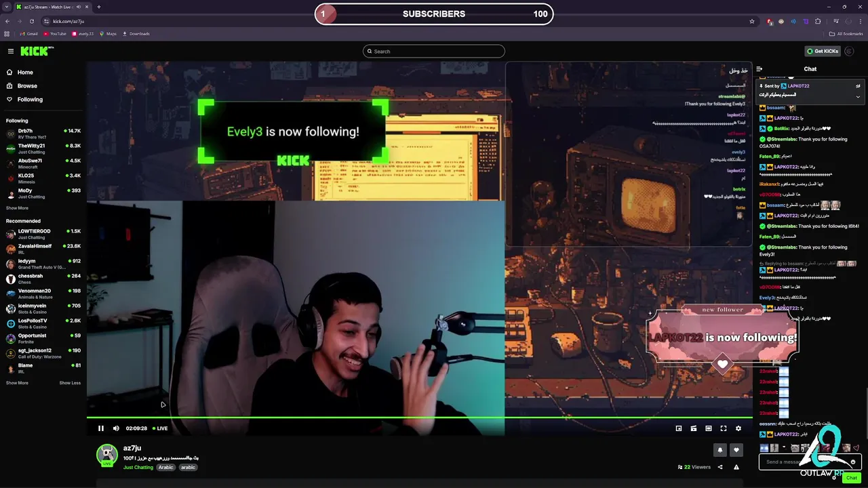The image size is (868, 488).
Task: Open the tab search dropdown
Action: [7, 7]
